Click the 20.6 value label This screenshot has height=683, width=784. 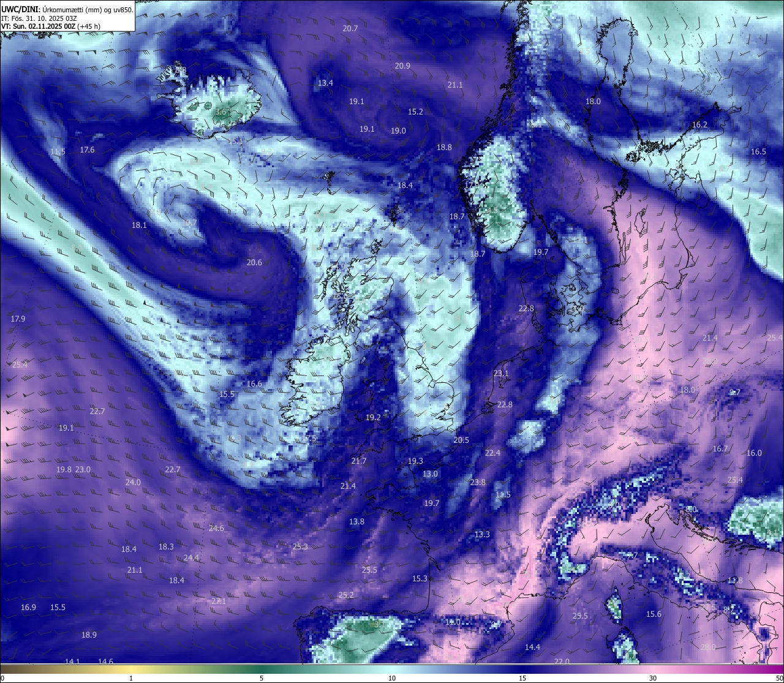pos(254,263)
